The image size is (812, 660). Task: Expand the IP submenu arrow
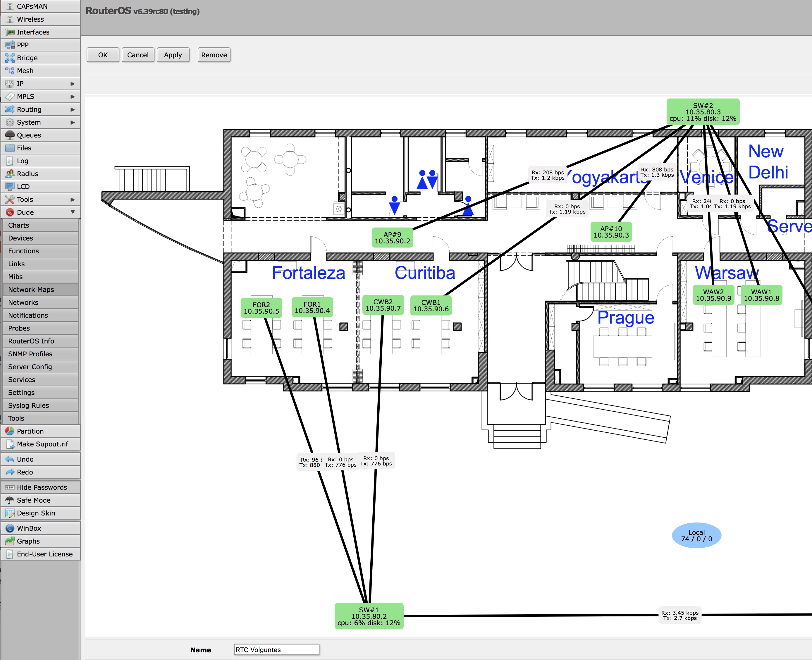tap(73, 84)
